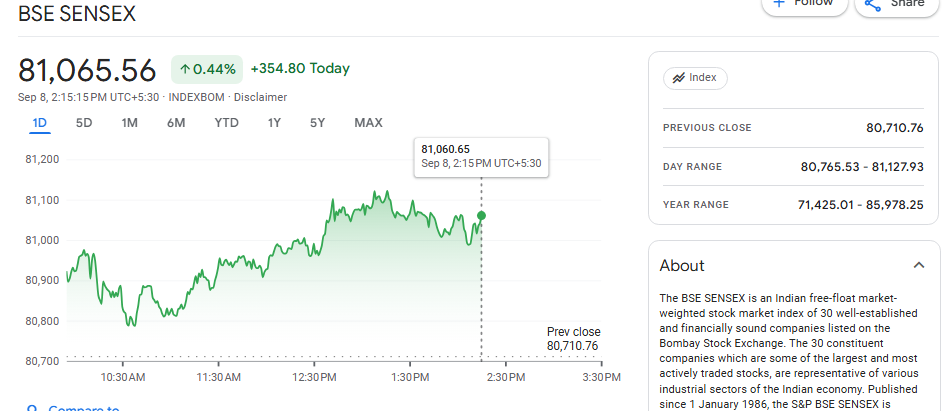Screen dimensions: 951x411
Task: Select the 1D chart range tab
Action: point(40,123)
